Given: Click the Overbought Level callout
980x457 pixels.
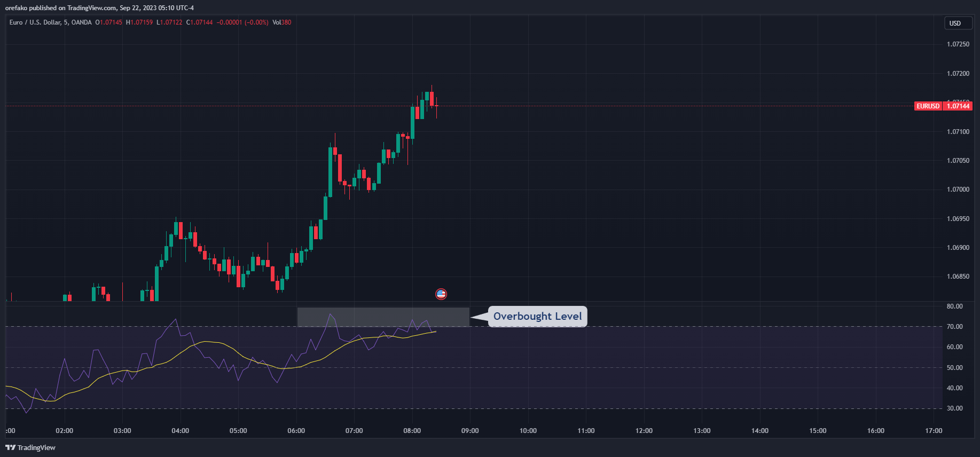Looking at the screenshot, I should (x=537, y=316).
